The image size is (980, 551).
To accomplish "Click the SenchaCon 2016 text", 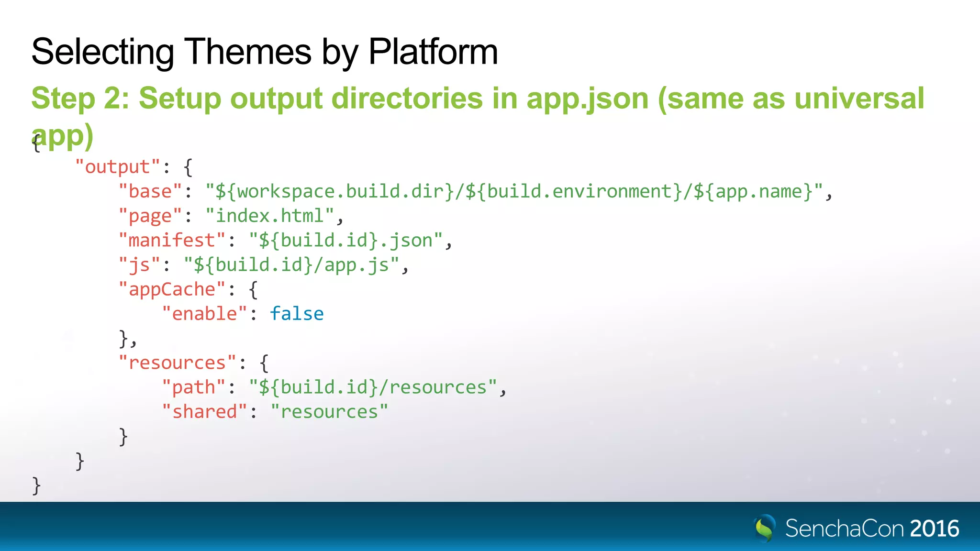I will click(x=872, y=529).
